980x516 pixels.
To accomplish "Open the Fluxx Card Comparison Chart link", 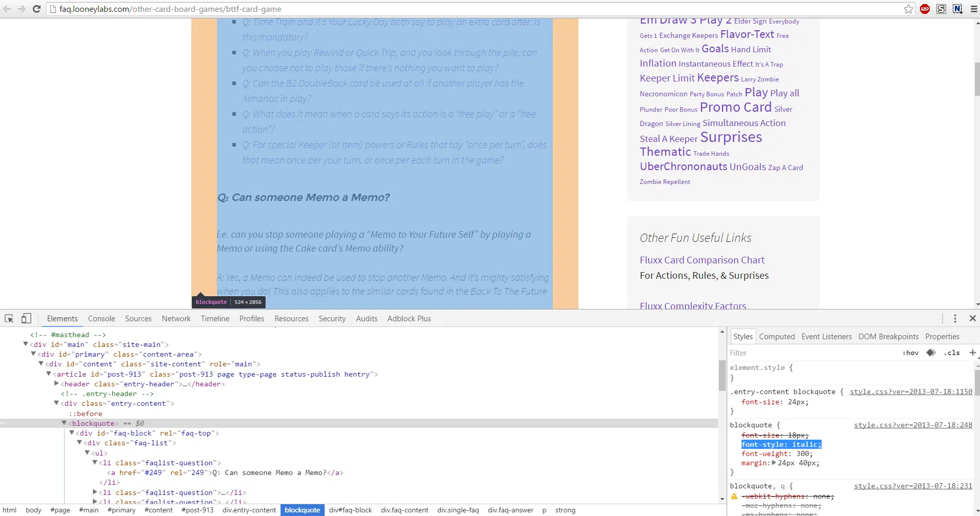I will point(702,260).
